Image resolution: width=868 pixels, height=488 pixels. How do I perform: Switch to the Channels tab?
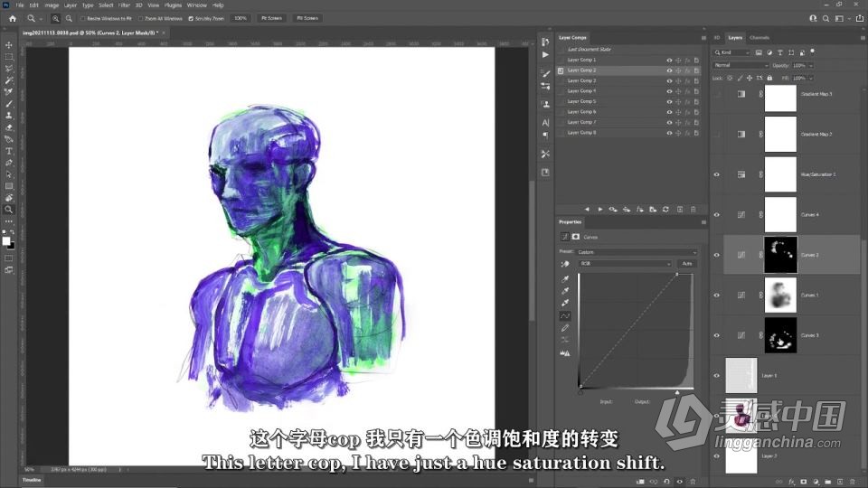point(759,38)
